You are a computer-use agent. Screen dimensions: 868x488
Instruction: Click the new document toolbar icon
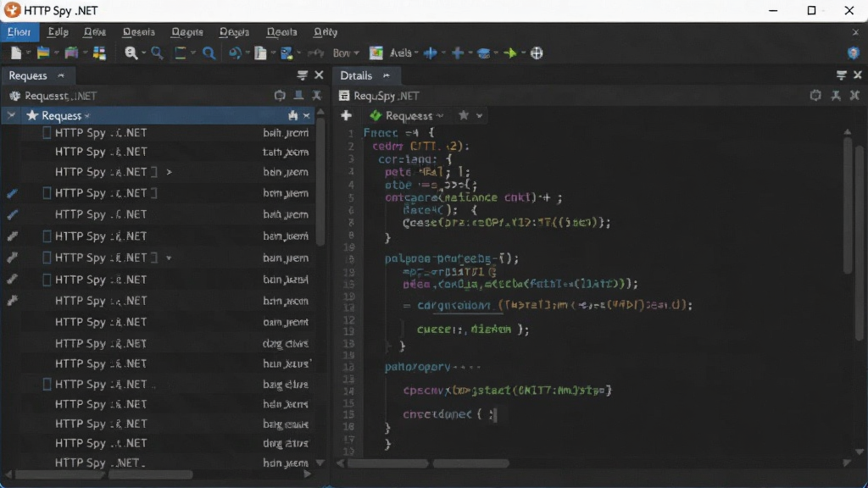(15, 53)
